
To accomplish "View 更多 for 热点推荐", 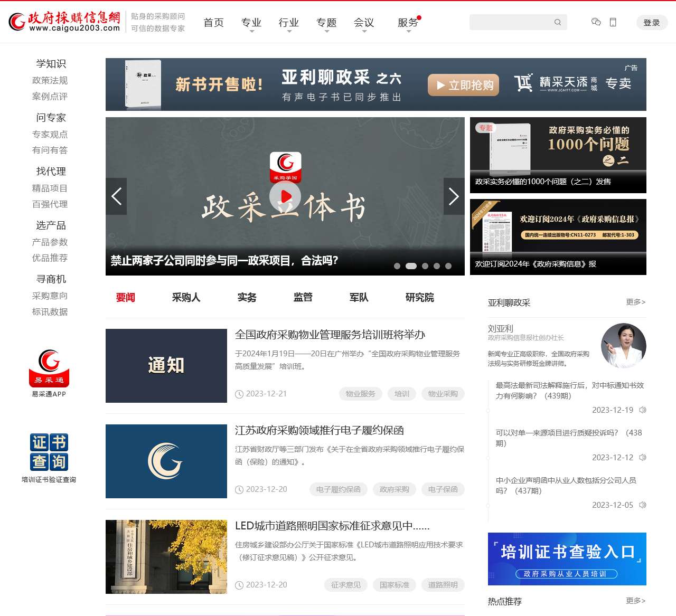I will 636,601.
